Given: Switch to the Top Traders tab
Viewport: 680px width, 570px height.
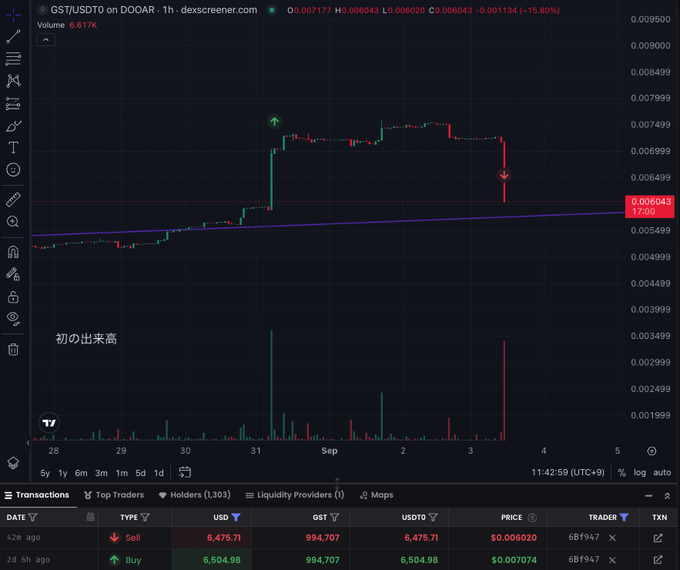Looking at the screenshot, I should point(114,495).
